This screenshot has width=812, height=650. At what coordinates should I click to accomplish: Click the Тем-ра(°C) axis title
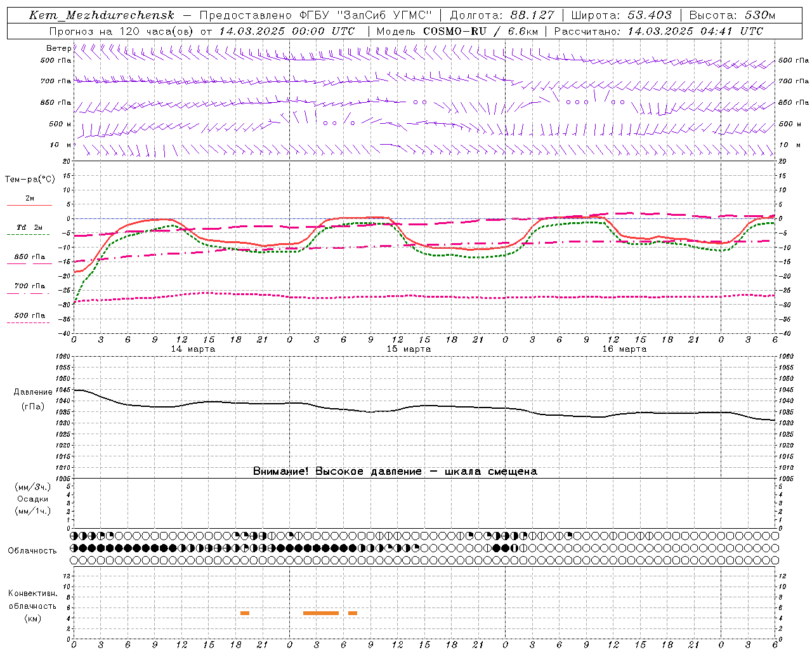pyautogui.click(x=30, y=180)
